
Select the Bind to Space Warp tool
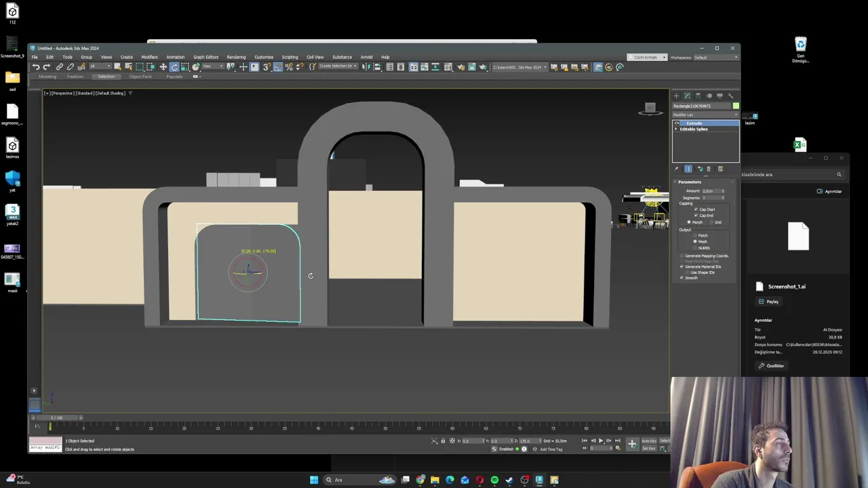[x=81, y=66]
